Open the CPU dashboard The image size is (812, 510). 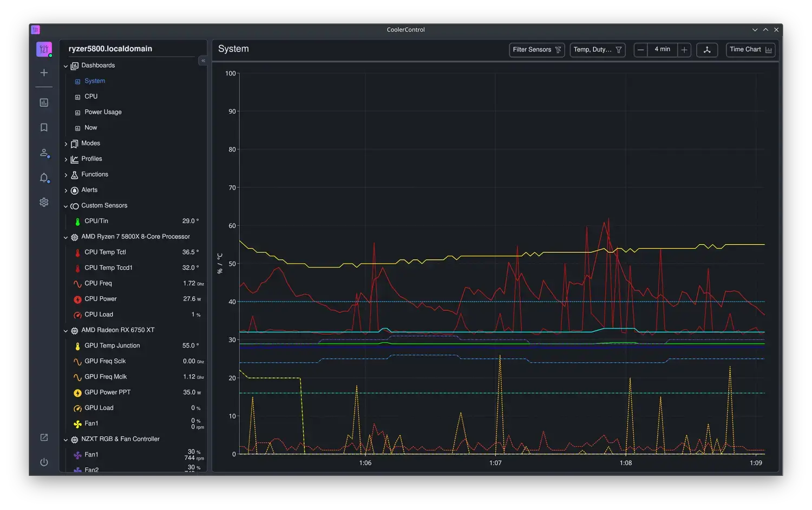click(91, 96)
